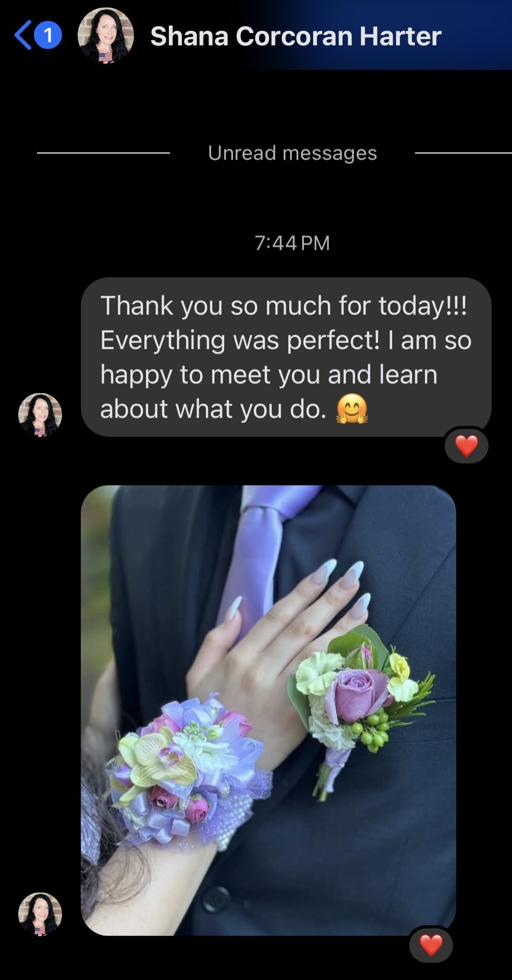
Task: Tap the "happy to meet you and learn" line
Action: [269, 375]
